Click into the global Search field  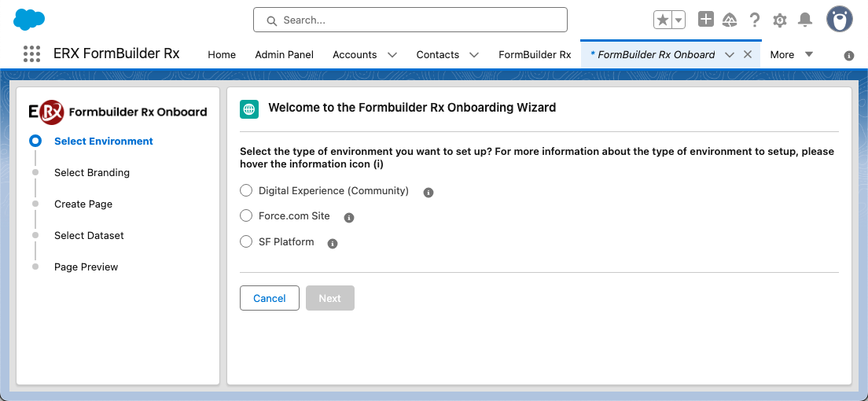[x=410, y=20]
